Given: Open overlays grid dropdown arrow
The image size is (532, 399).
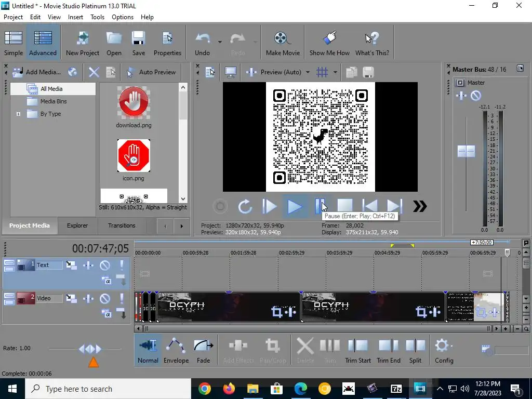Looking at the screenshot, I should 335,72.
